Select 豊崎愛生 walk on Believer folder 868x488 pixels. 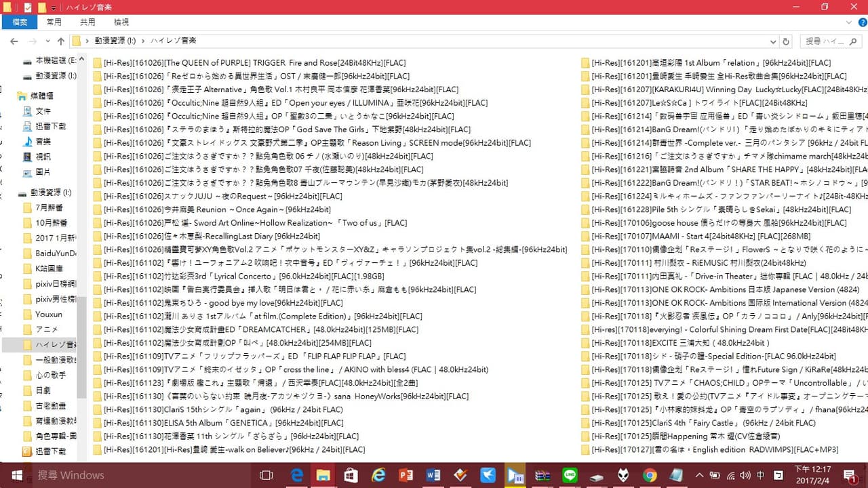point(229,450)
